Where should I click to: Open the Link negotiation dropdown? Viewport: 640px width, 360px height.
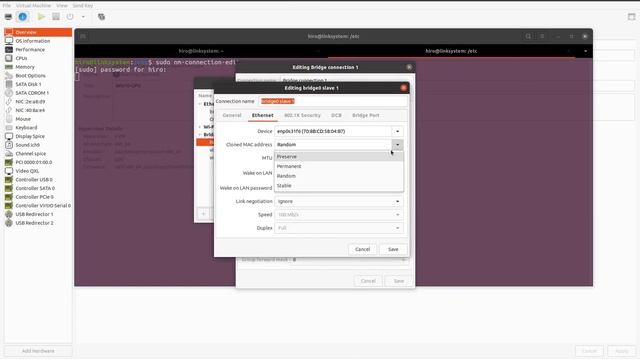point(339,202)
